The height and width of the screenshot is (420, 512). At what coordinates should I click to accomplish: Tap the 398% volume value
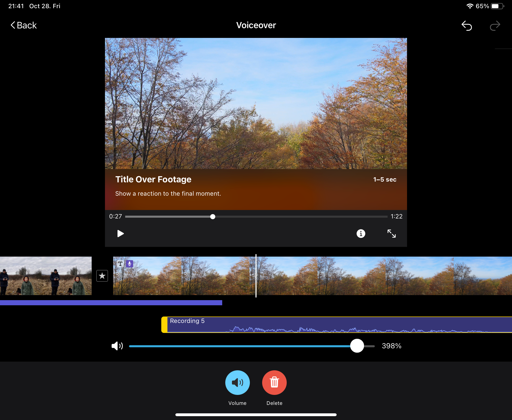392,346
